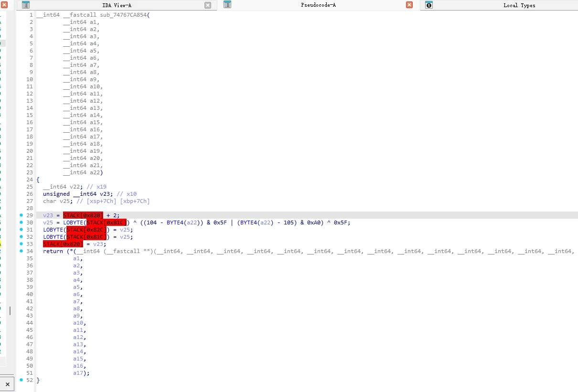Click the return keyword on line 34
The height and width of the screenshot is (392, 578).
click(x=53, y=251)
